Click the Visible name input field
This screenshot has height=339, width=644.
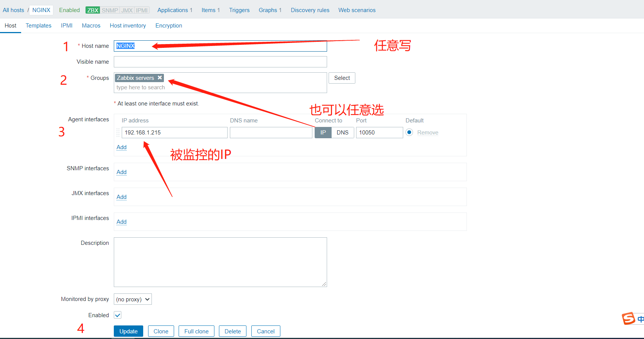tap(220, 62)
